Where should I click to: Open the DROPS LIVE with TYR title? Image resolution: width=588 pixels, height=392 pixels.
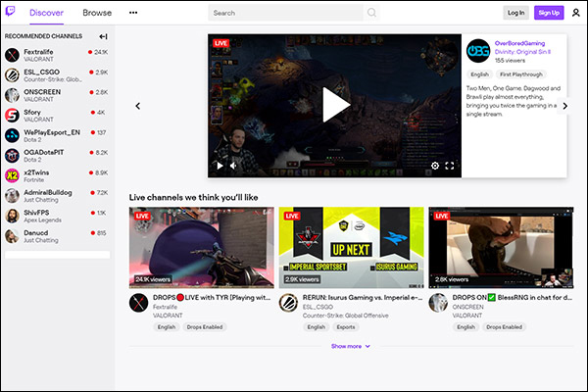pos(212,298)
